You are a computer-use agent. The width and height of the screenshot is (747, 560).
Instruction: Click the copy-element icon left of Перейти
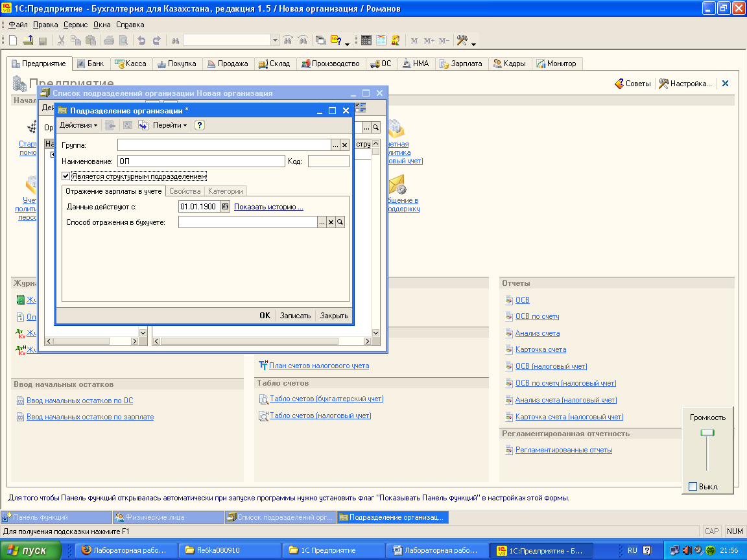(143, 125)
